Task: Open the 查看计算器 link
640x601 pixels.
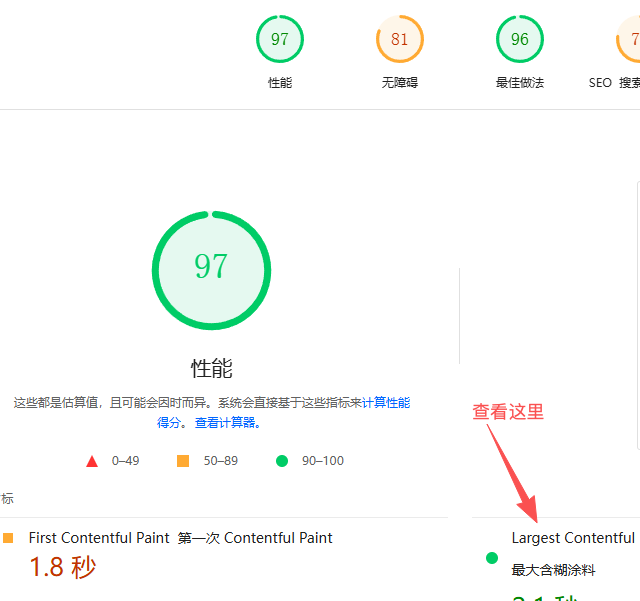Action: [228, 423]
